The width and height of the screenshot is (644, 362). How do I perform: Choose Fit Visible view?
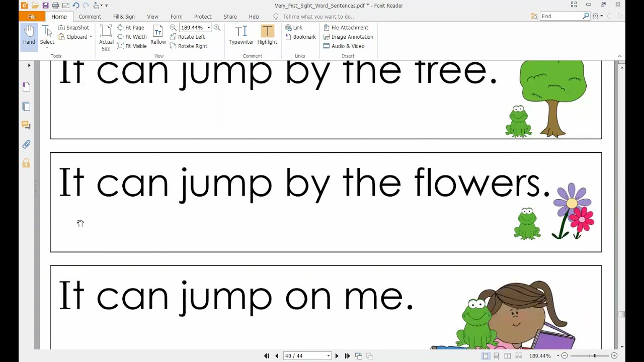[x=132, y=46]
